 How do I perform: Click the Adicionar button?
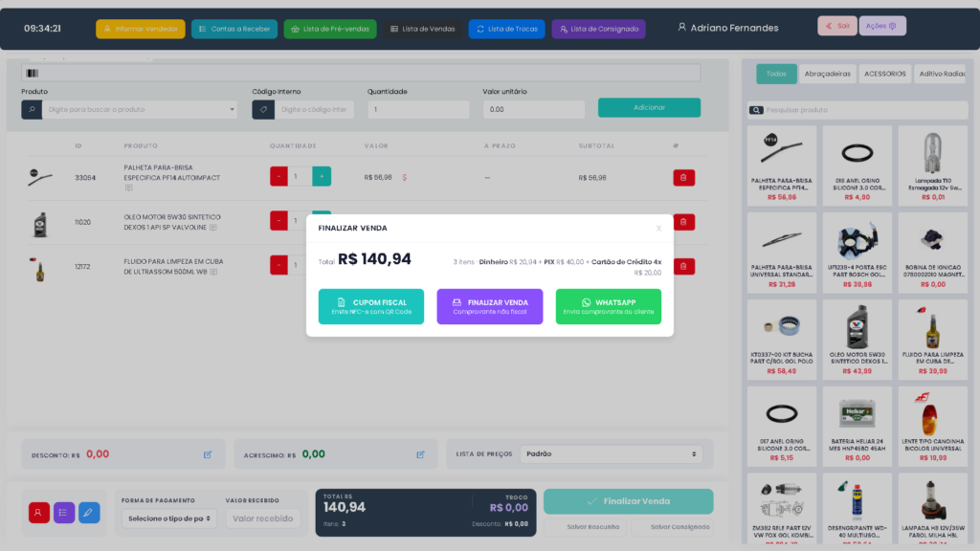click(x=650, y=107)
